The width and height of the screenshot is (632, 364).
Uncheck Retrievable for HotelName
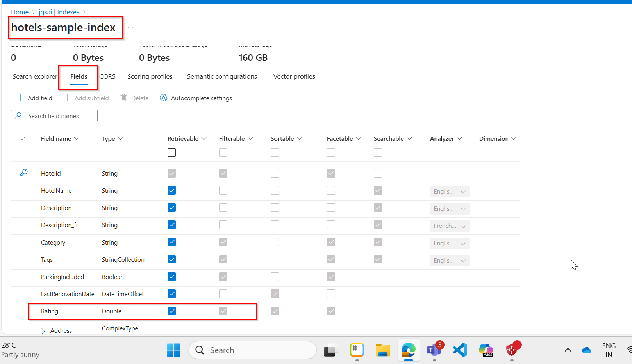pyautogui.click(x=171, y=190)
